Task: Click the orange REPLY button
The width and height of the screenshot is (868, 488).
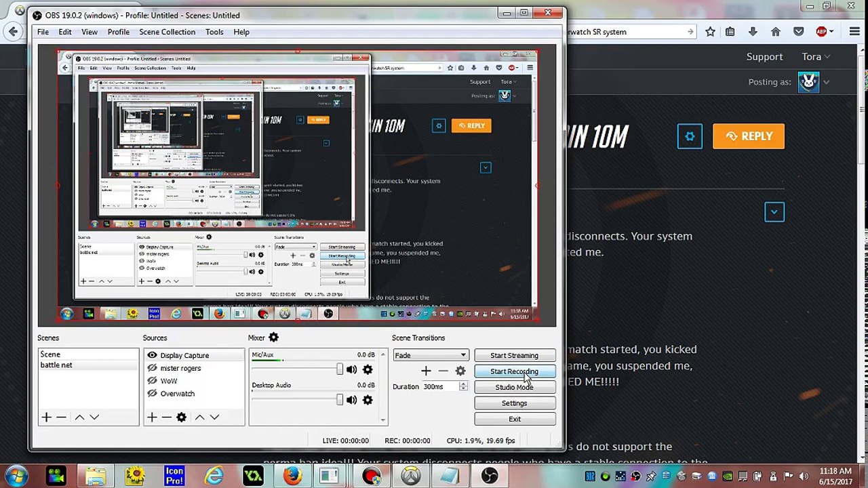Action: [x=749, y=136]
